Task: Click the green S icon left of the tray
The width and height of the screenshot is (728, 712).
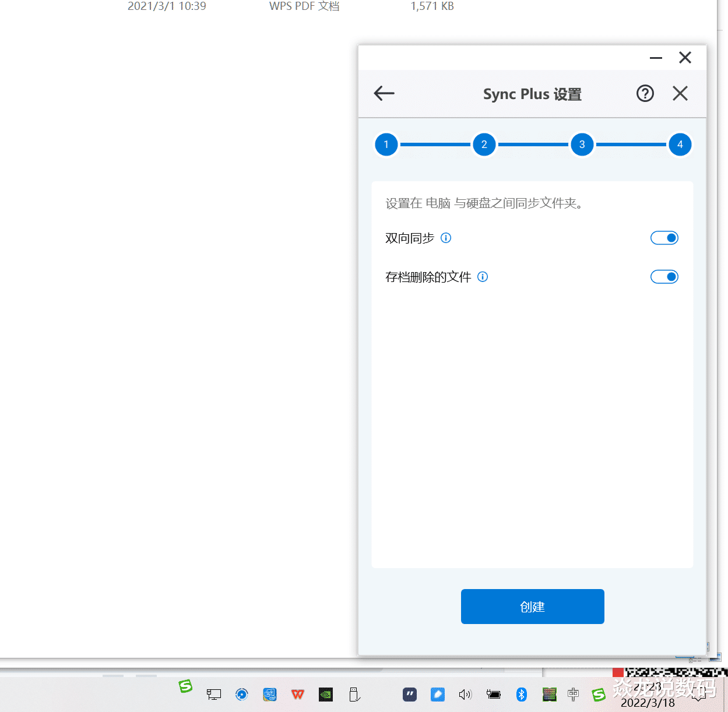Action: (185, 686)
